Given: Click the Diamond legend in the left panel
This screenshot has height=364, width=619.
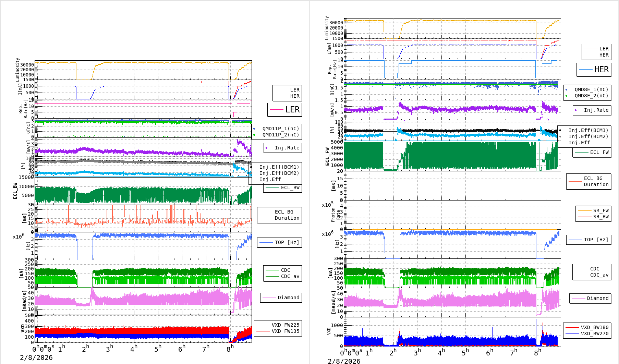Looking at the screenshot, I should coord(281,298).
